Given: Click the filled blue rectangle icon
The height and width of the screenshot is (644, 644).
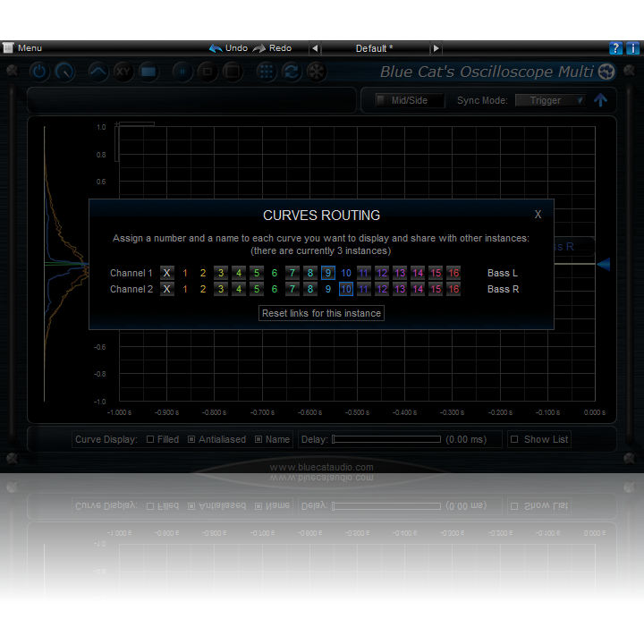Looking at the screenshot, I should (148, 72).
